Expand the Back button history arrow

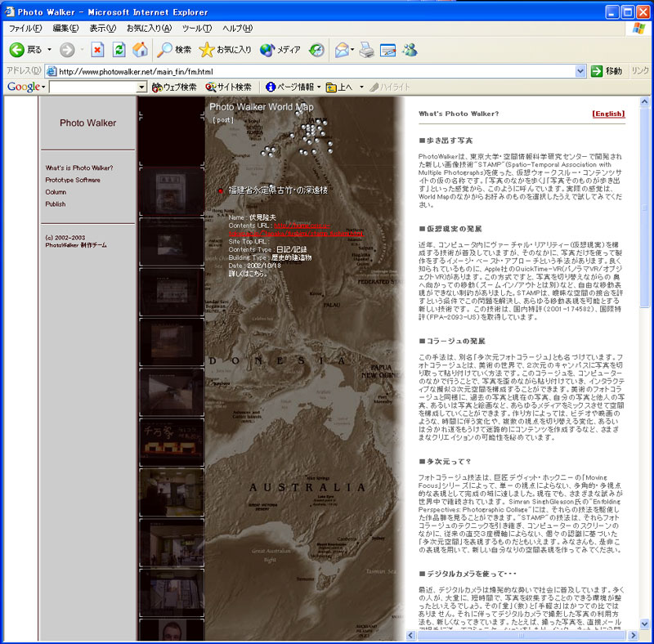[x=49, y=50]
